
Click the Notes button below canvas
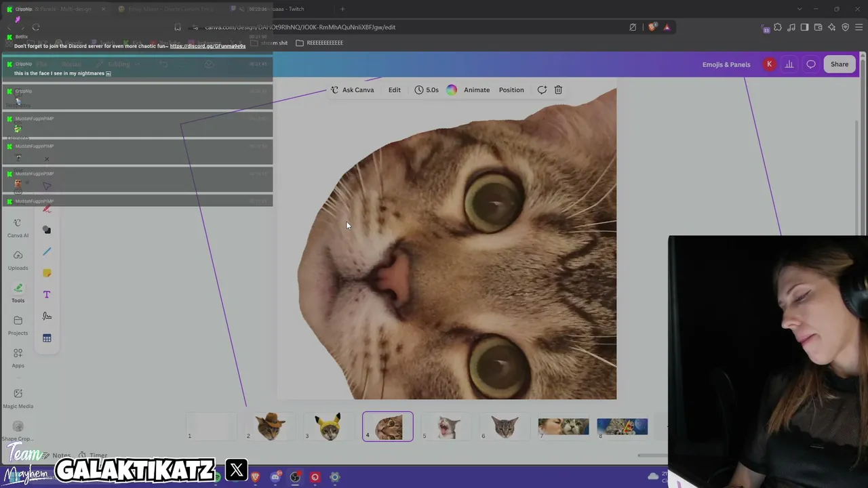coord(57,455)
